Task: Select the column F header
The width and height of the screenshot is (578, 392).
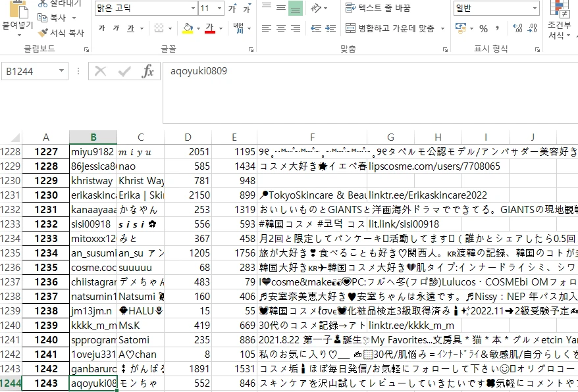Action: (312, 137)
